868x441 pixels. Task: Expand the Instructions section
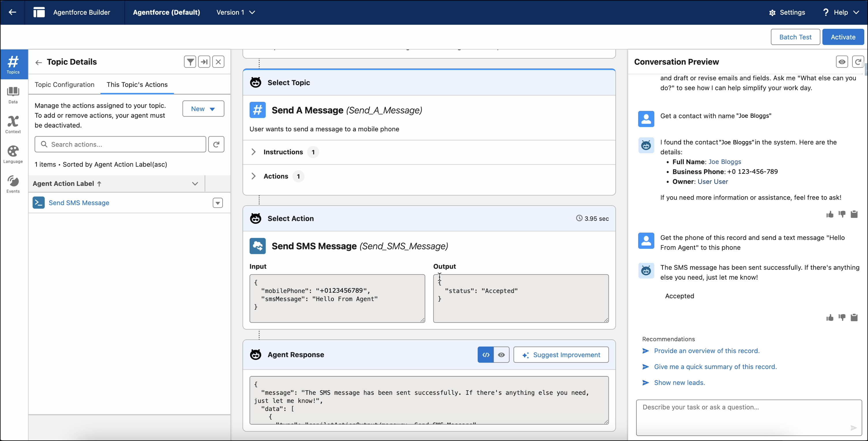[x=254, y=152]
